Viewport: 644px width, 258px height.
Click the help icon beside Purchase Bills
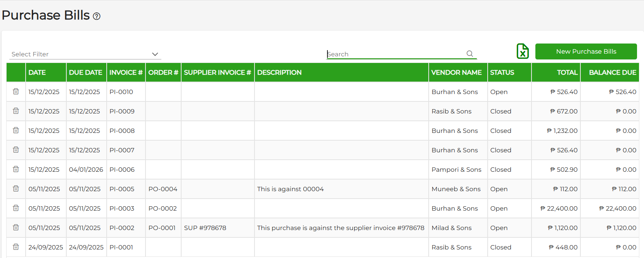tap(97, 16)
